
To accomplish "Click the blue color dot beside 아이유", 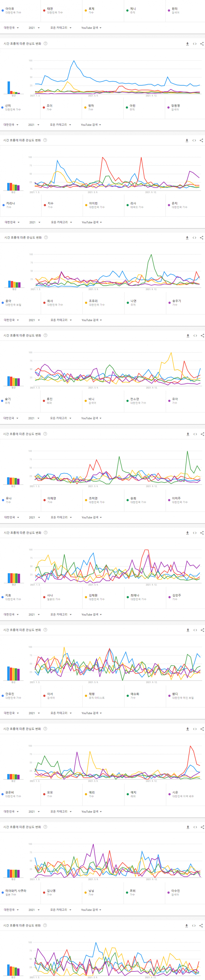I will [x=3, y=11].
